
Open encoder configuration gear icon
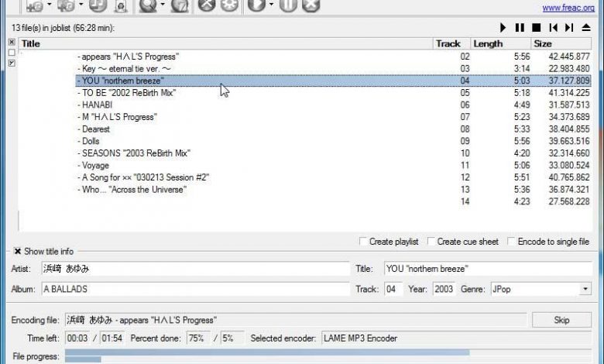(x=229, y=5)
